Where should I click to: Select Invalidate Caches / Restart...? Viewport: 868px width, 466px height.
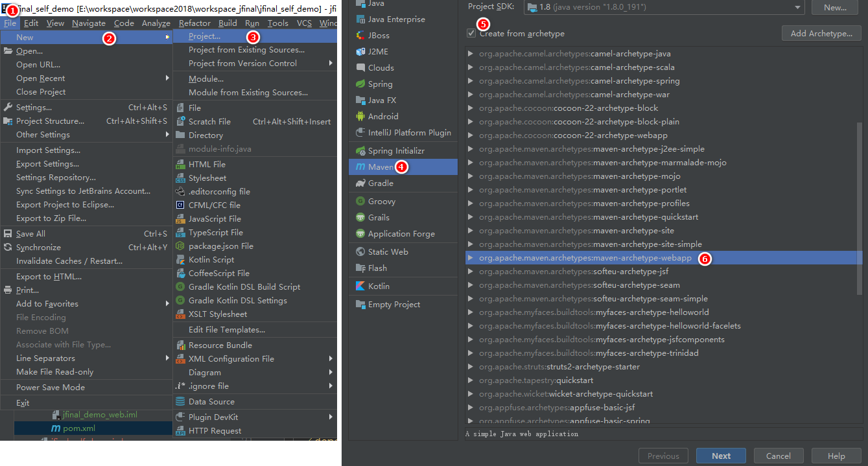(86, 261)
